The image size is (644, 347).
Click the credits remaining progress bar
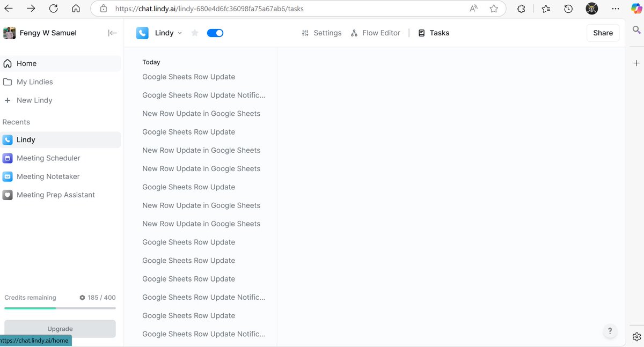[60, 308]
